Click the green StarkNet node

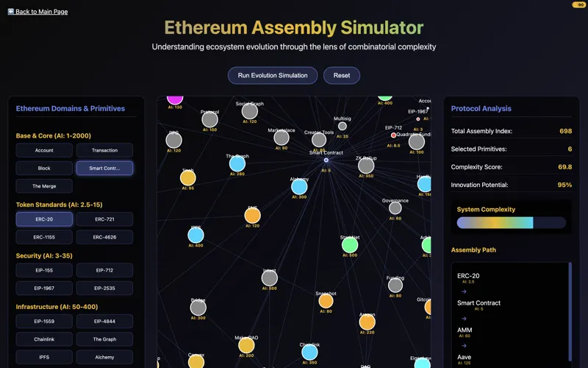(x=350, y=245)
